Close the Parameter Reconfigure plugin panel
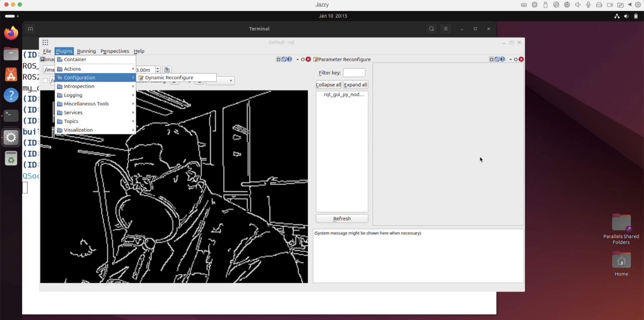Viewport: 644px width, 320px height. click(521, 59)
